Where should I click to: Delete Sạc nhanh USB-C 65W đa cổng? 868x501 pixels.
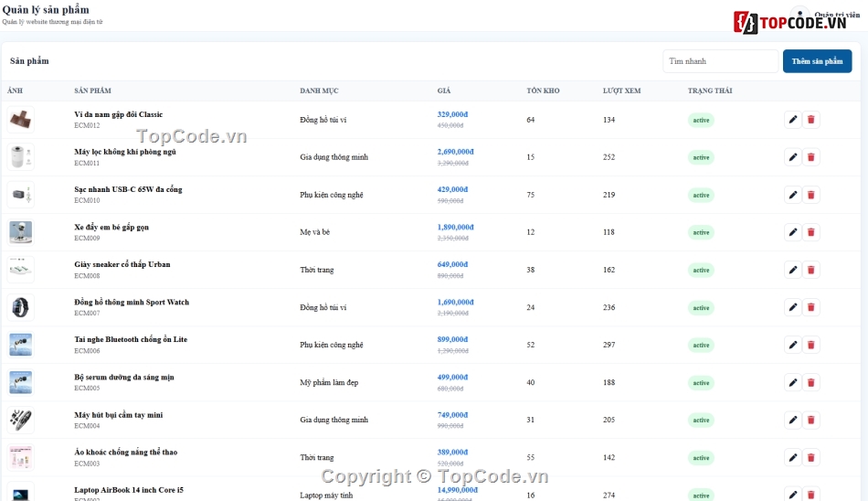[x=811, y=195]
